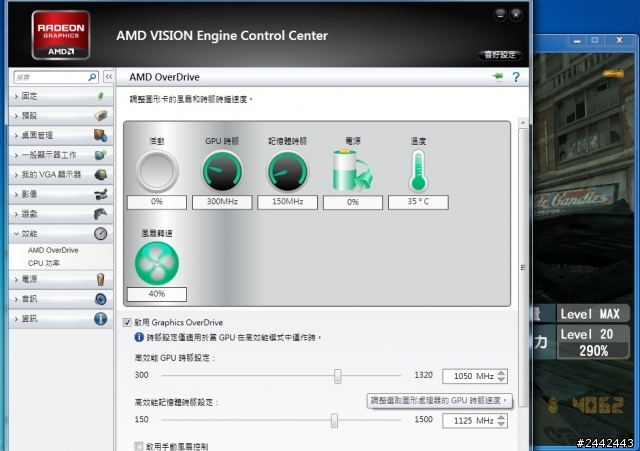
Task: Click the Radeon Graphics AMD logo
Action: coord(61,35)
